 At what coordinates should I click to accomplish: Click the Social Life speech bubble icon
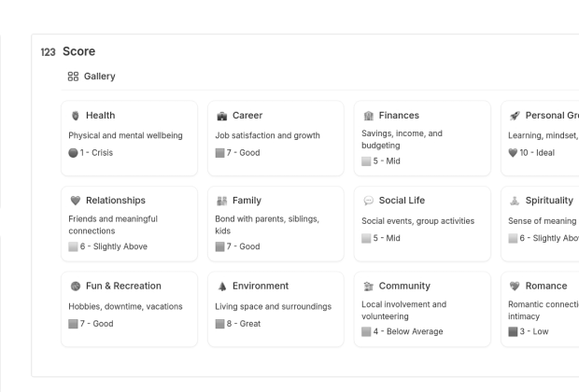click(368, 201)
